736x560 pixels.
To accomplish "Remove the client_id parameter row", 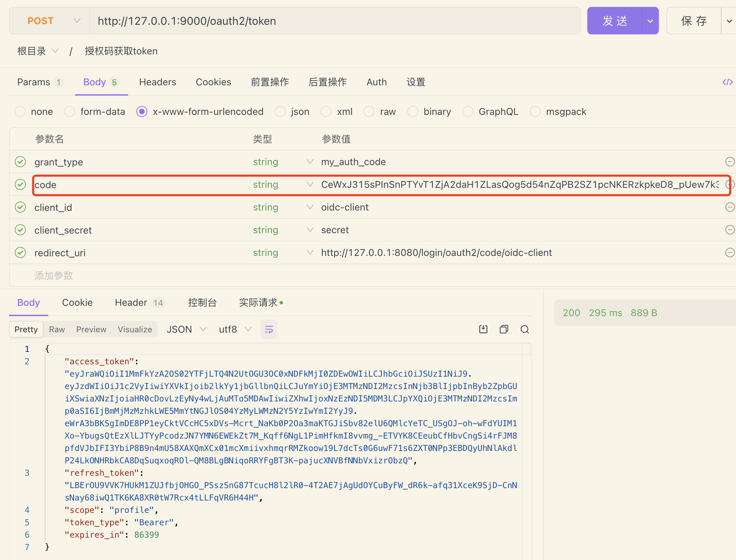I will tap(730, 207).
